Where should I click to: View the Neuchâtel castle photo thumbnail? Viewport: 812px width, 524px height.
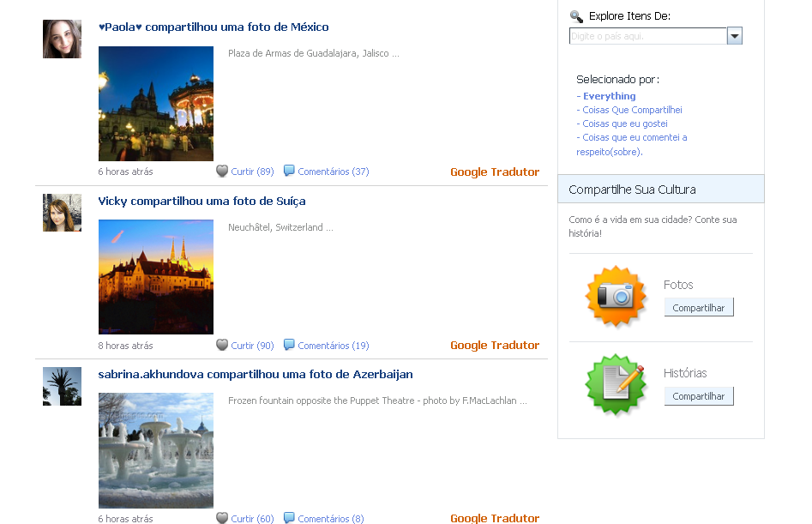pyautogui.click(x=156, y=276)
